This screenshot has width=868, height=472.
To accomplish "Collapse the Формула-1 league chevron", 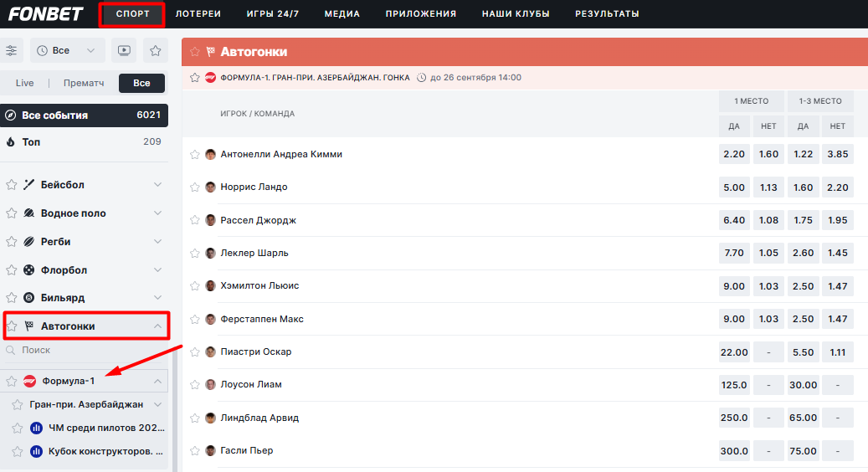I will (x=157, y=382).
